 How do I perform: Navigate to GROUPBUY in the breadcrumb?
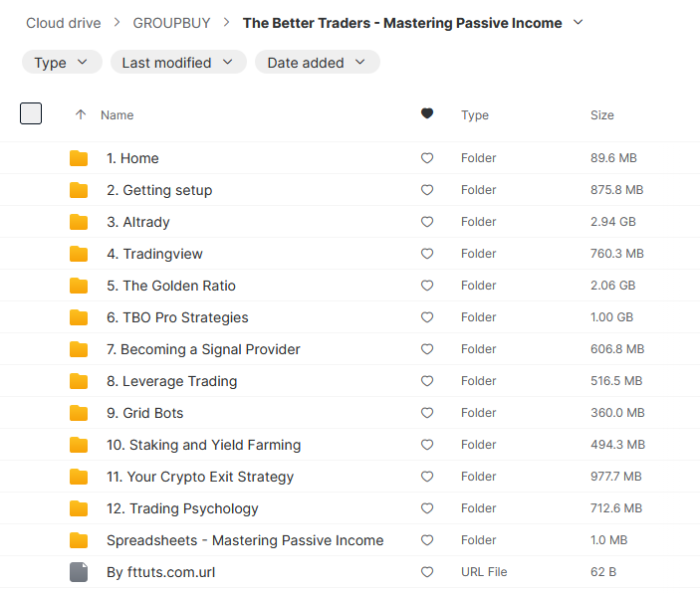click(x=169, y=22)
